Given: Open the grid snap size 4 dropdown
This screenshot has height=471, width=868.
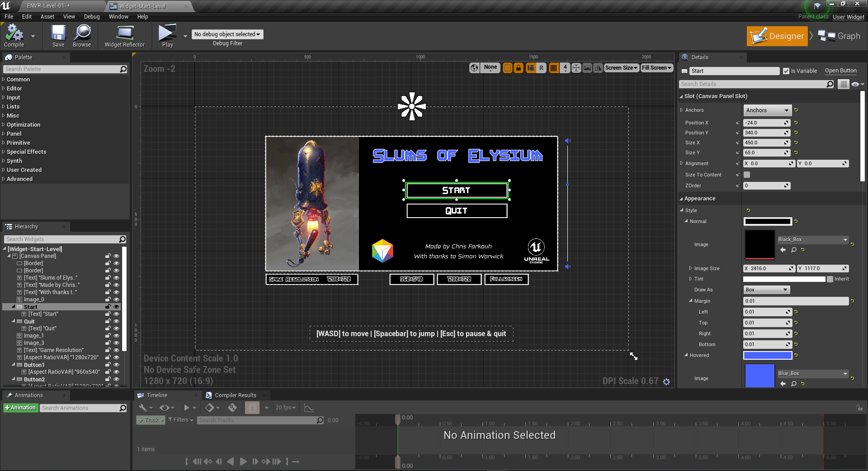Looking at the screenshot, I should point(565,68).
